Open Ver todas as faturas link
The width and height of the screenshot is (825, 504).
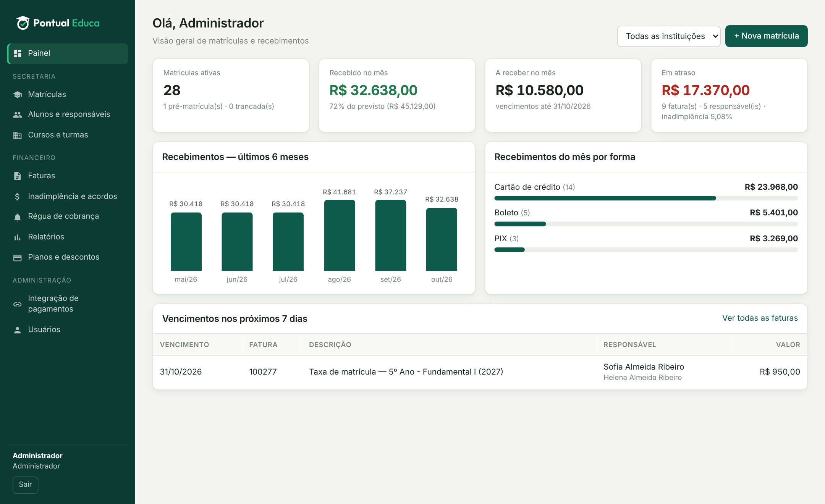(x=760, y=318)
